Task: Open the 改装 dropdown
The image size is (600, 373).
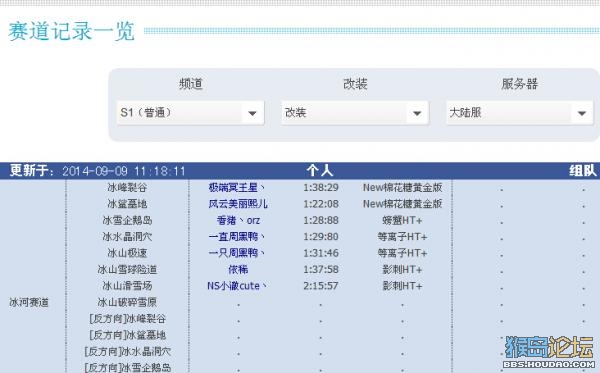Action: (x=355, y=113)
